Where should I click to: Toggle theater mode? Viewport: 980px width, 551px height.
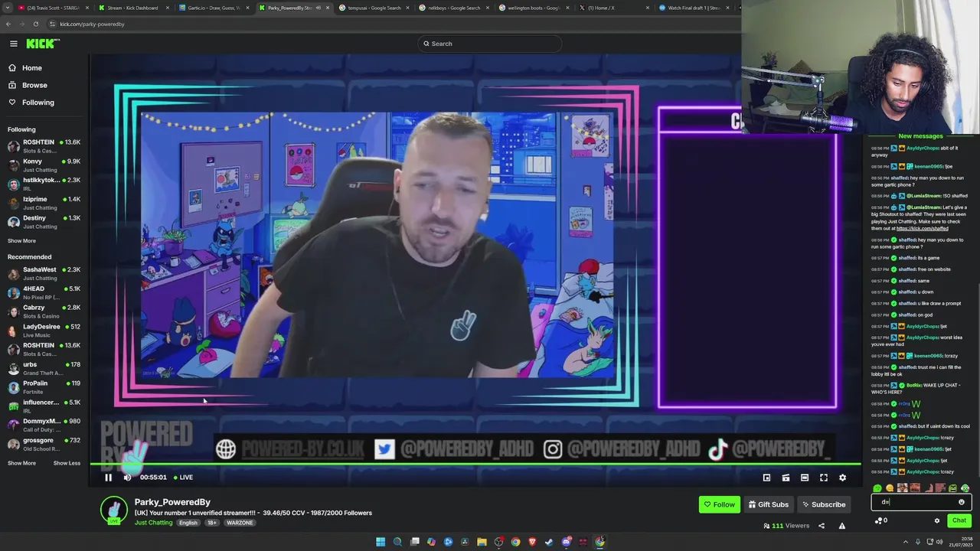point(805,478)
